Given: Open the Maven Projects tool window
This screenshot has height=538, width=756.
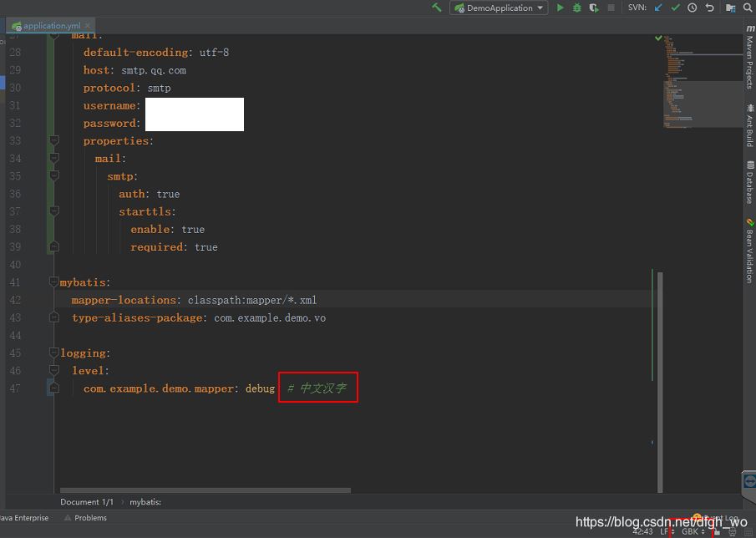Looking at the screenshot, I should point(749,57).
